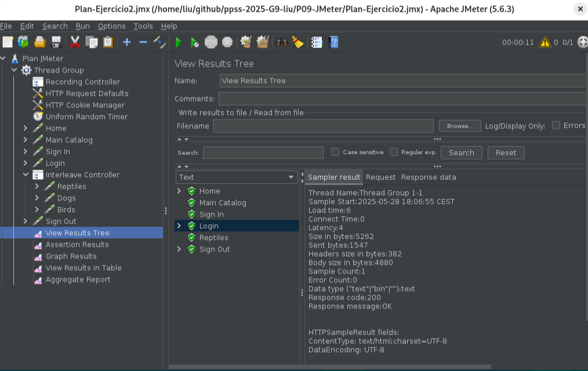Click the Search button beside Regular exp.

pyautogui.click(x=461, y=152)
